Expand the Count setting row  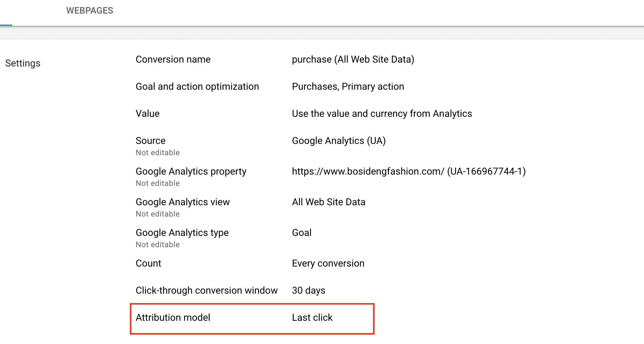(148, 263)
